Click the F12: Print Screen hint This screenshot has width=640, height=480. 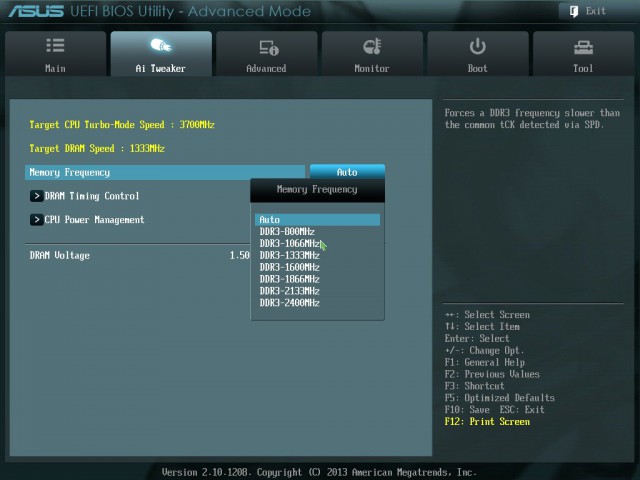point(487,421)
